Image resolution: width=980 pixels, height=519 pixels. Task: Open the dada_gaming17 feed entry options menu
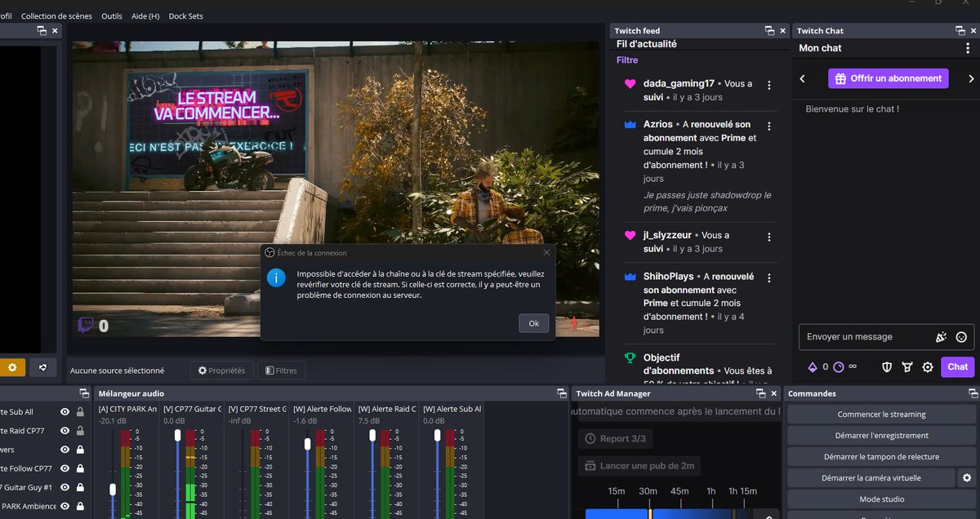point(768,85)
